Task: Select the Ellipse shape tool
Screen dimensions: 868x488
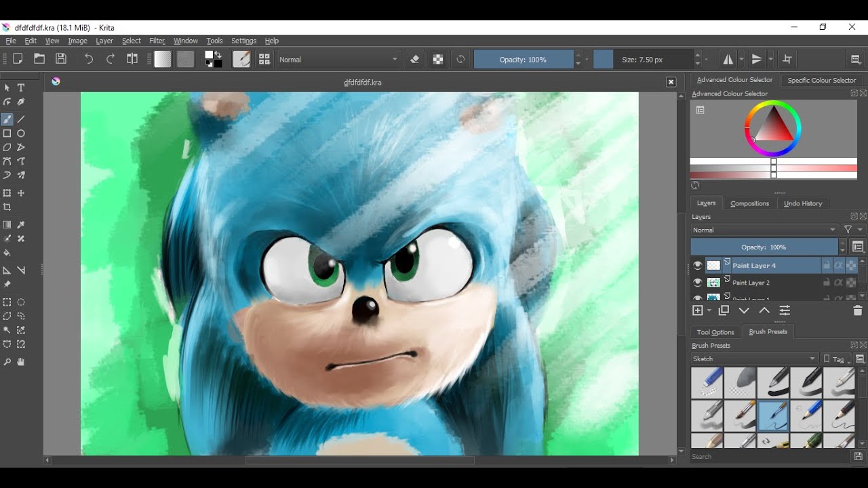Action: pyautogui.click(x=21, y=134)
